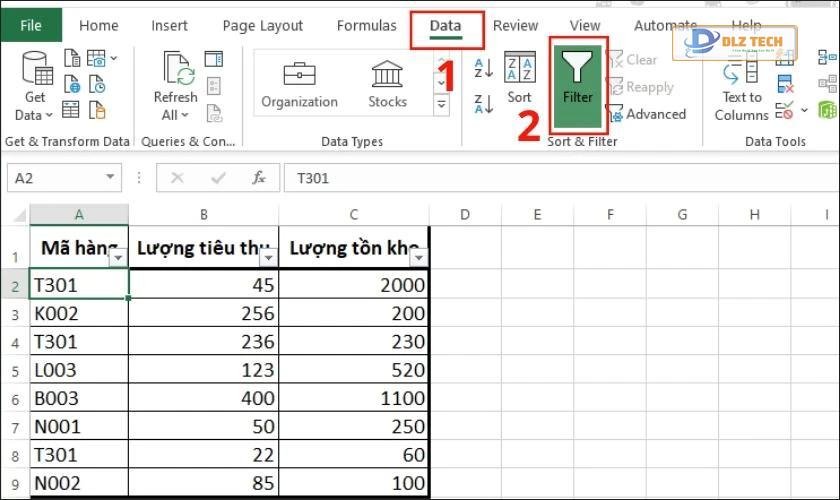Open filter dropdown for Lượng tồn kho
840x500 pixels.
pos(419,258)
